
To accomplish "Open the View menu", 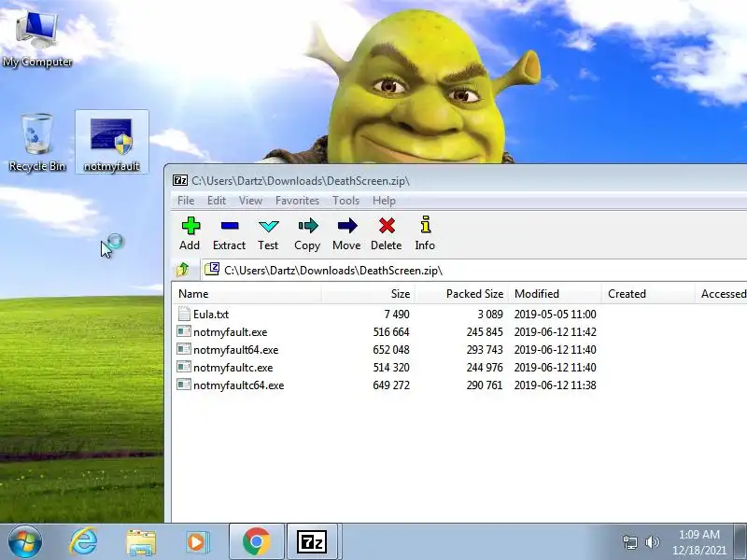I will 250,201.
